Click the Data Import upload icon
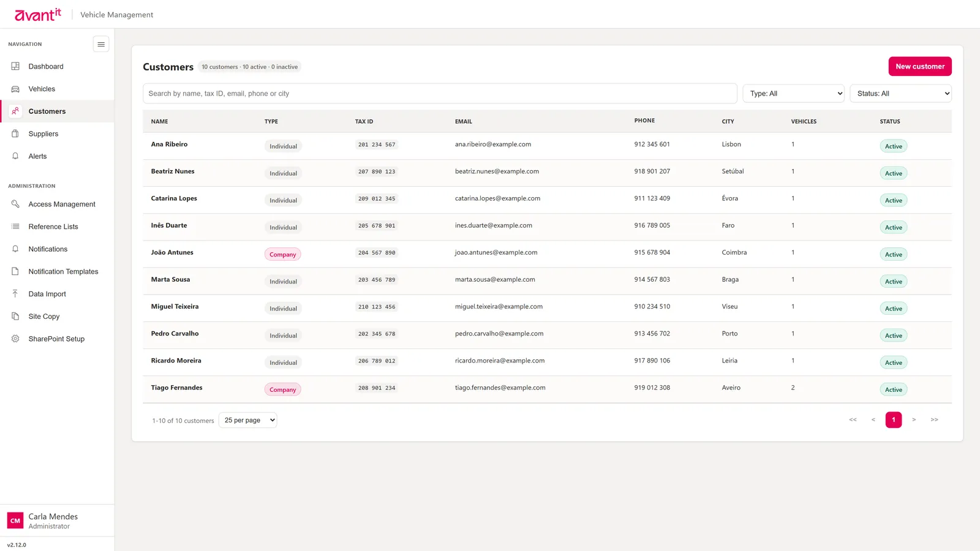The width and height of the screenshot is (980, 551). click(15, 294)
